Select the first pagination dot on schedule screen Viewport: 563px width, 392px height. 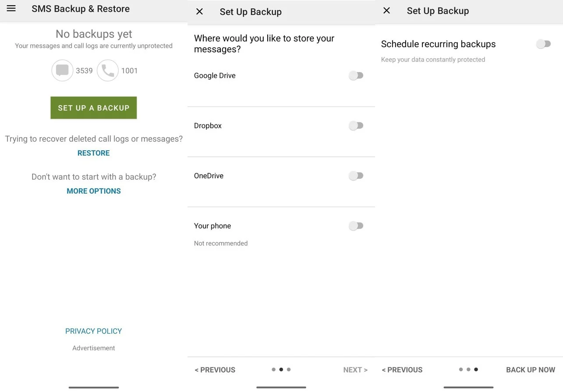tap(460, 369)
